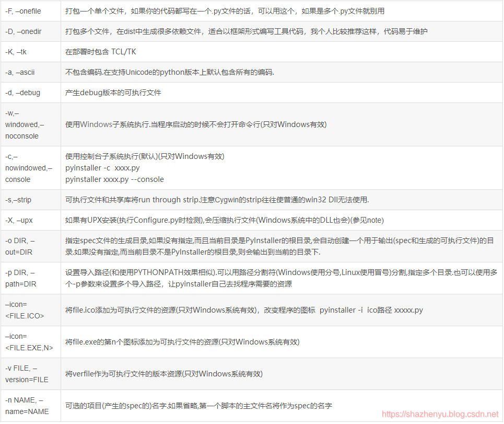Viewport: 504px width, 424px height.
Task: Click the 'pyinstaller -i ico路径 xxxxx.py' example
Action: coord(371,310)
